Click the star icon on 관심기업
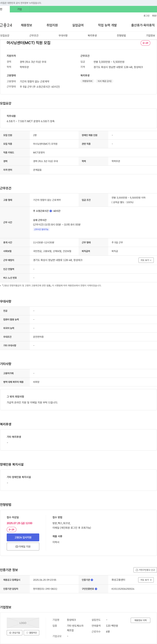 10,633
